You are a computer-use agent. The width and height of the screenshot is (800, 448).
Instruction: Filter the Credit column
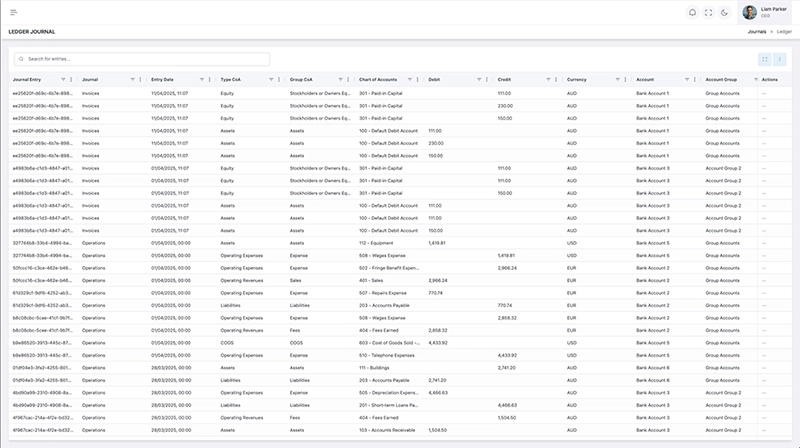pyautogui.click(x=548, y=80)
